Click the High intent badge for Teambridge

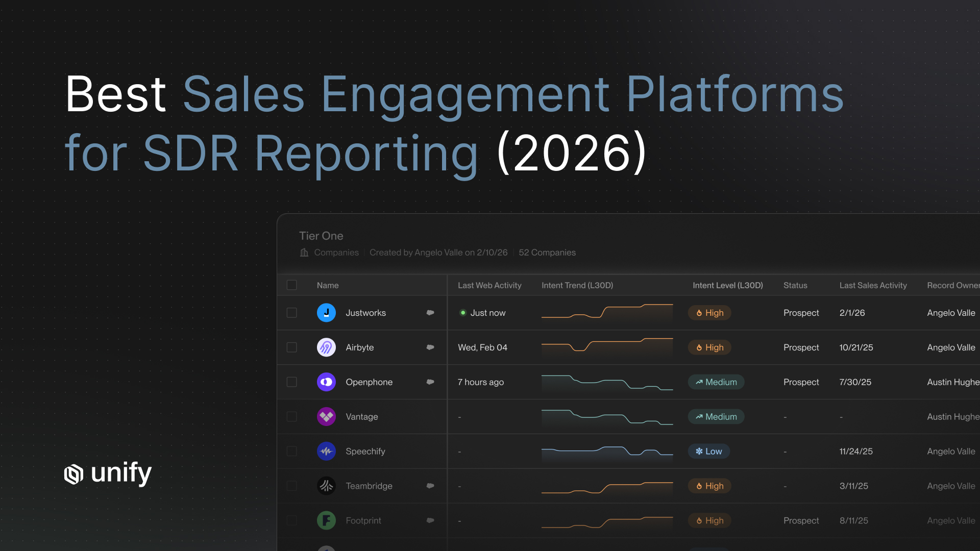[709, 486]
